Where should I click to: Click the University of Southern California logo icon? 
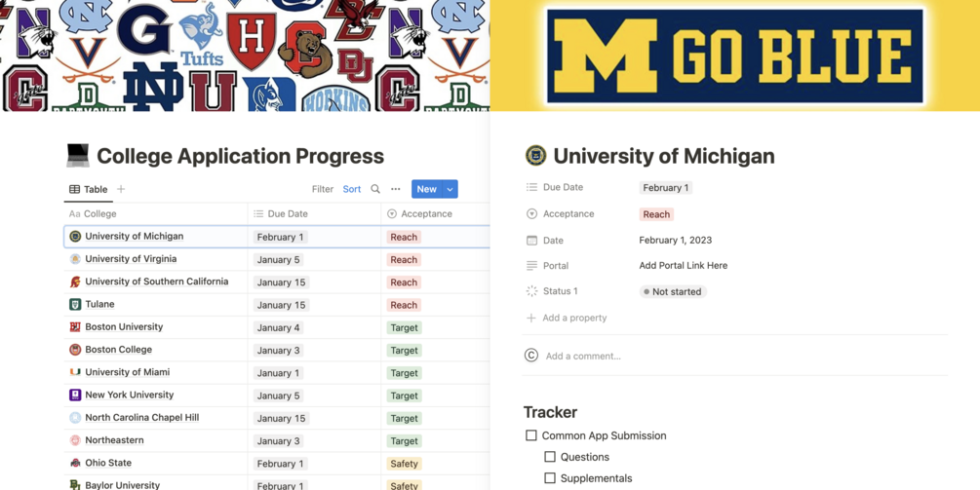[75, 283]
